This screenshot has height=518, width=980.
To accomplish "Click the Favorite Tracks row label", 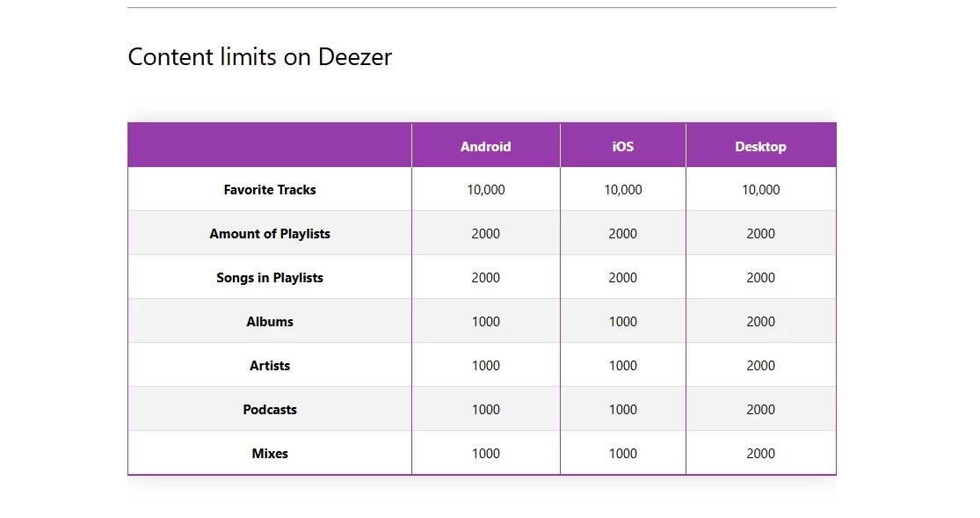I will pyautogui.click(x=270, y=190).
